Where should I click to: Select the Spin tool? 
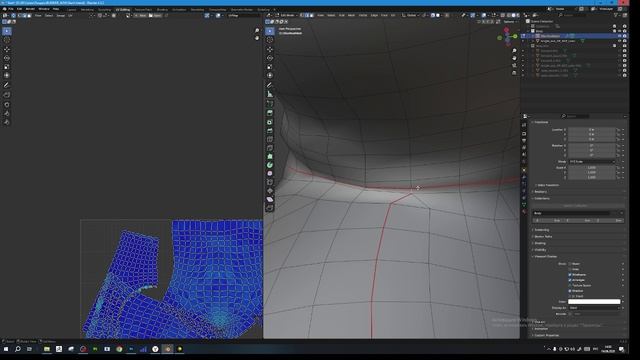point(270,165)
